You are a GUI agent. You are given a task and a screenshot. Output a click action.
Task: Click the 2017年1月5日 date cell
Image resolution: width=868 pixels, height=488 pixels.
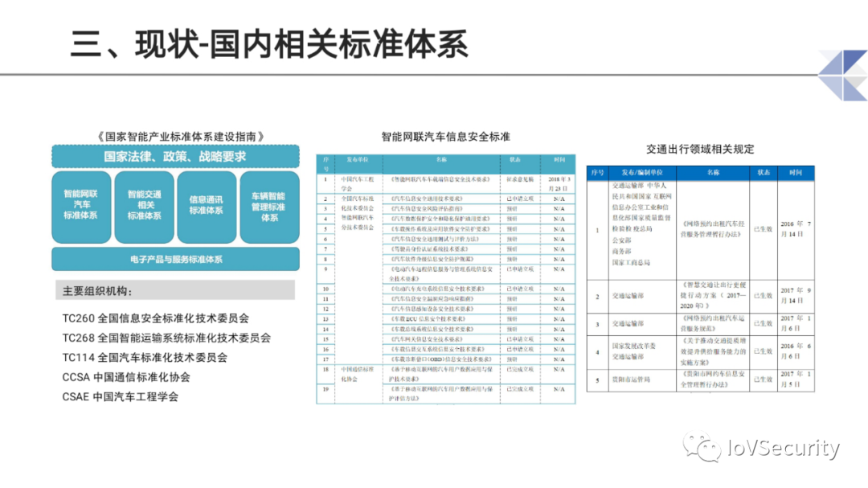coord(796,379)
